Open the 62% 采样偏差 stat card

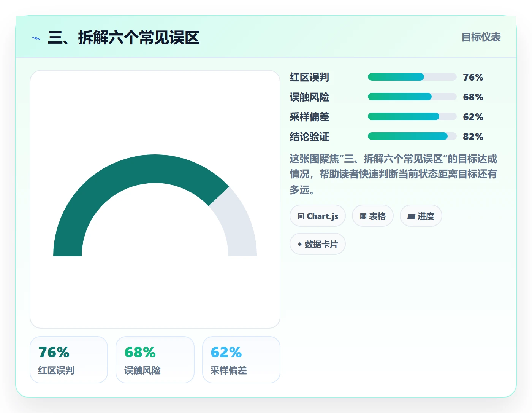[241, 360]
